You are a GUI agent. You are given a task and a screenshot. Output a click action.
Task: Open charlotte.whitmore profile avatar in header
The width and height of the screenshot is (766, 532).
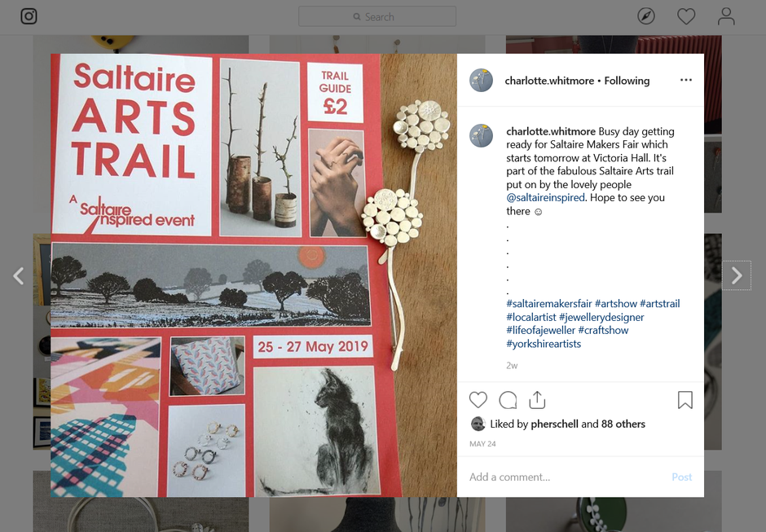coord(481,80)
